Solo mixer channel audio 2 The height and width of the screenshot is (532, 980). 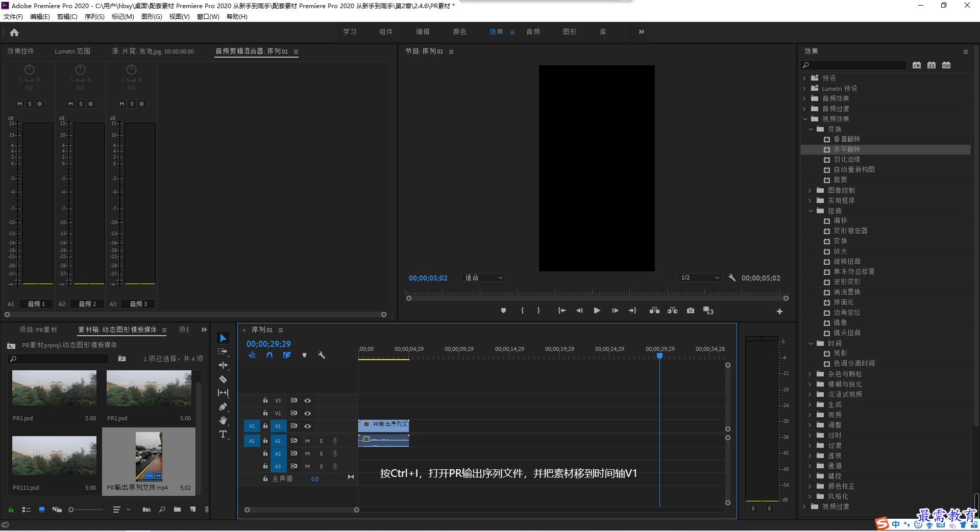(x=81, y=104)
